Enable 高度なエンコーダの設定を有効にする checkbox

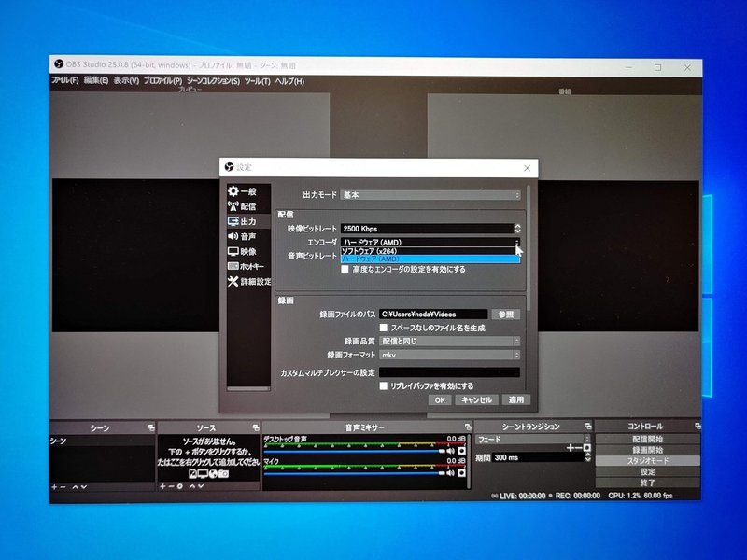point(345,269)
